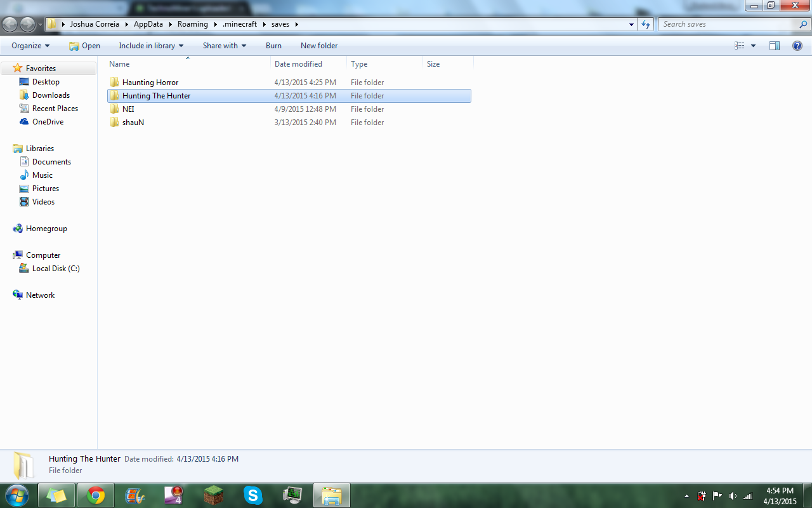812x508 pixels.
Task: Select the shauN folder
Action: pyautogui.click(x=133, y=123)
